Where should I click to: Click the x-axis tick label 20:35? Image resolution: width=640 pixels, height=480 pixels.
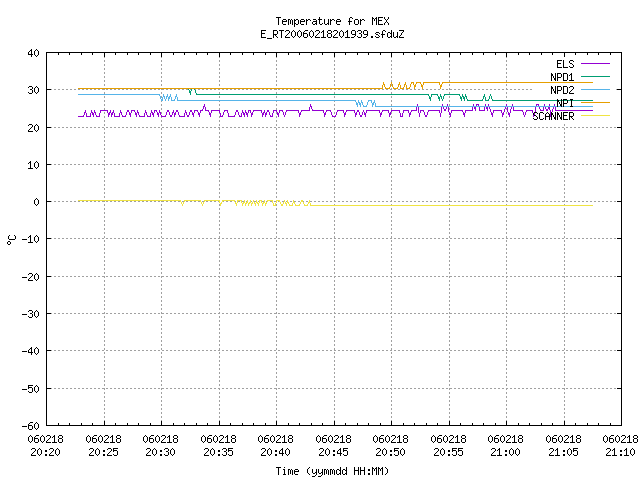219,452
